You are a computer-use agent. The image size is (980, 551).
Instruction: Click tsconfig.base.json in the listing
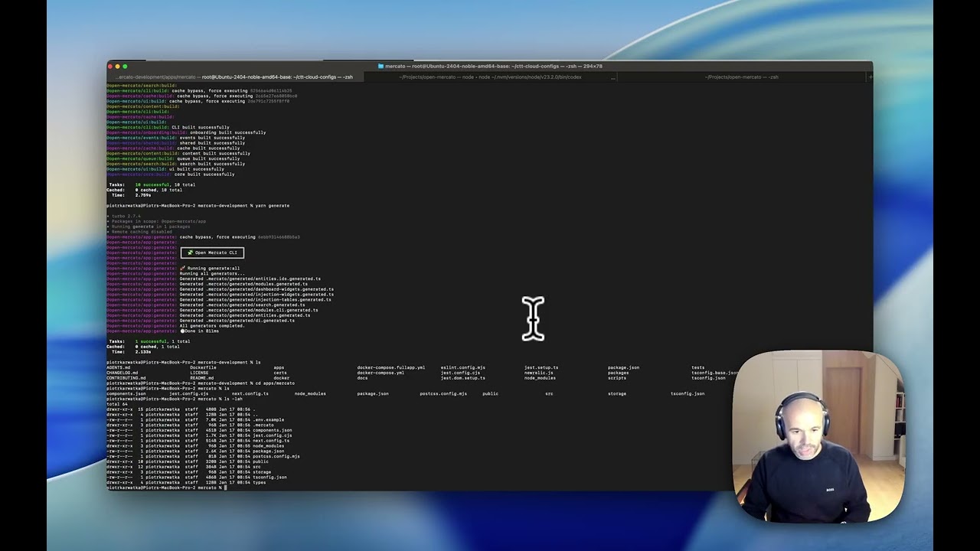point(714,373)
